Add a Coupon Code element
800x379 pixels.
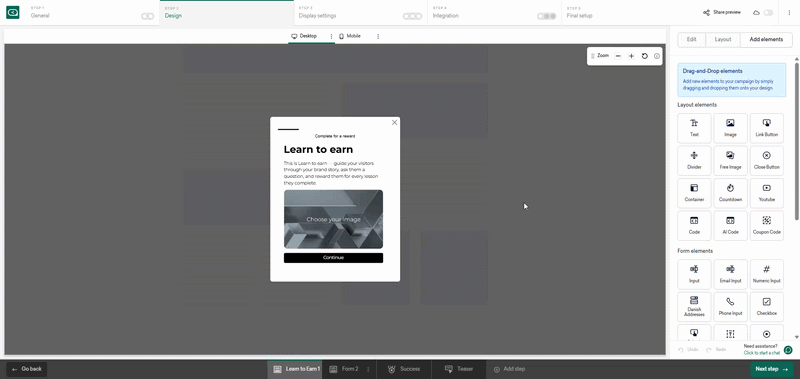(766, 225)
